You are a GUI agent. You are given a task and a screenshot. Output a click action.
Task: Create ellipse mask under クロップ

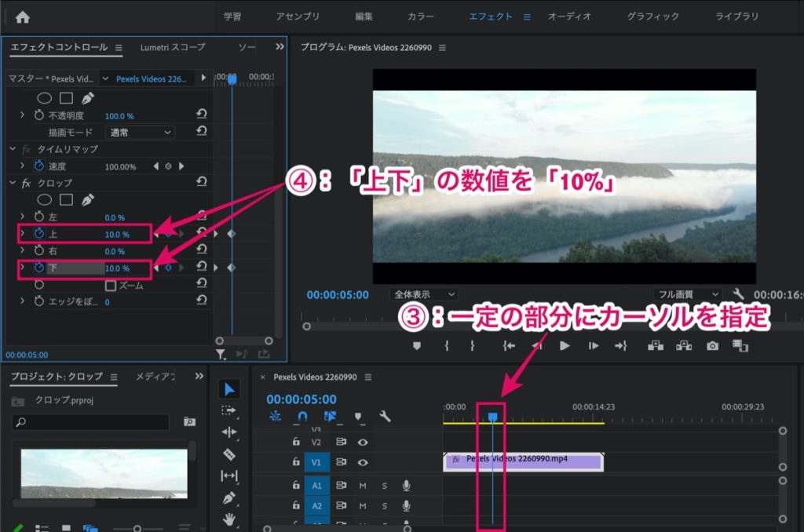(x=45, y=200)
